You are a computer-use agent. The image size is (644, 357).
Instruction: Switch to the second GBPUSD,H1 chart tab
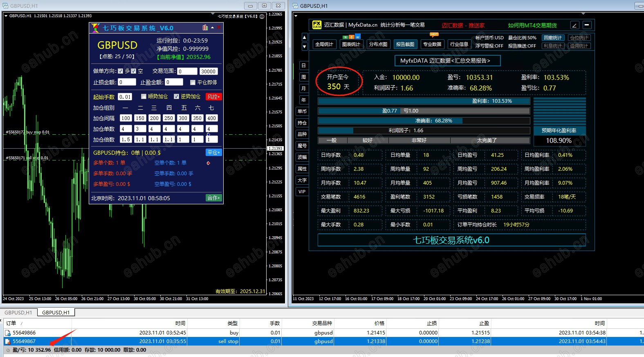pos(56,312)
